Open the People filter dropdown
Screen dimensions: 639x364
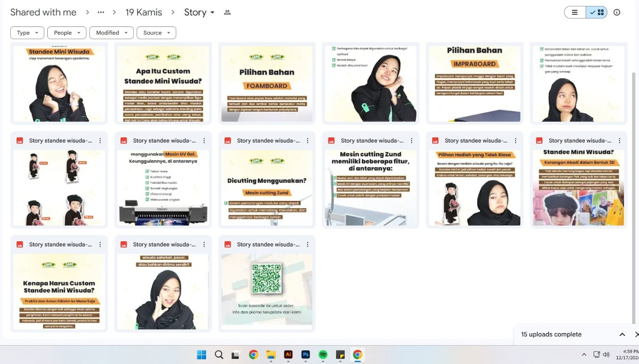point(67,33)
